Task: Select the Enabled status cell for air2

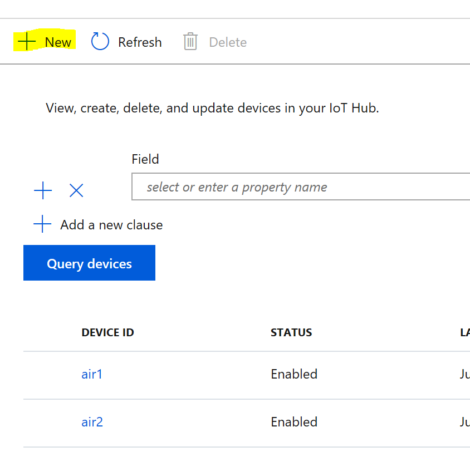Action: [x=294, y=422]
